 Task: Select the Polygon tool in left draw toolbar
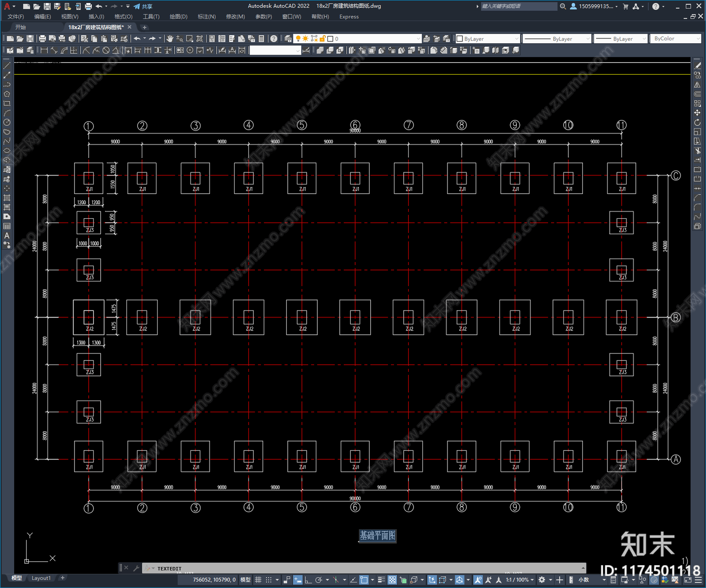pyautogui.click(x=7, y=94)
